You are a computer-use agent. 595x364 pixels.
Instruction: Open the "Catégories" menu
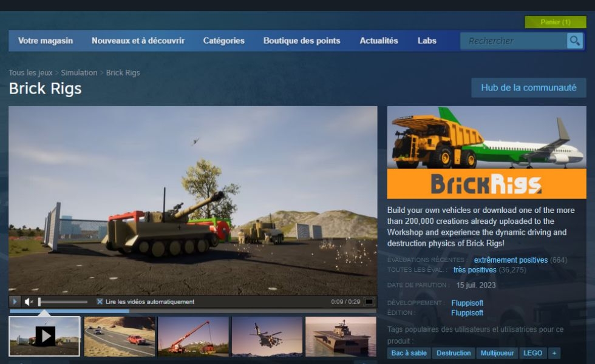[224, 41]
